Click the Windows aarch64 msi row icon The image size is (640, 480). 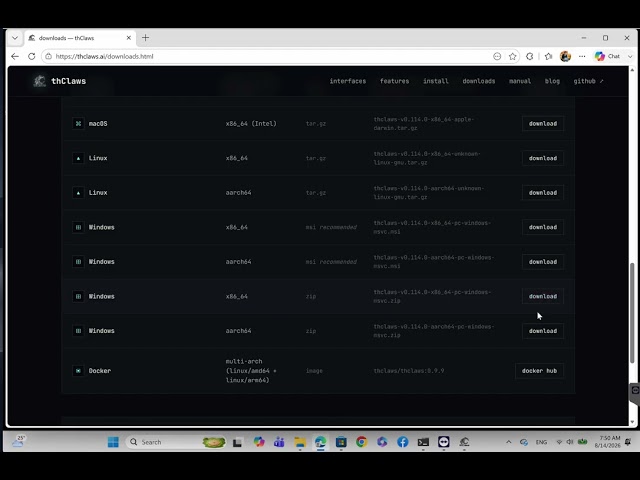point(78,262)
